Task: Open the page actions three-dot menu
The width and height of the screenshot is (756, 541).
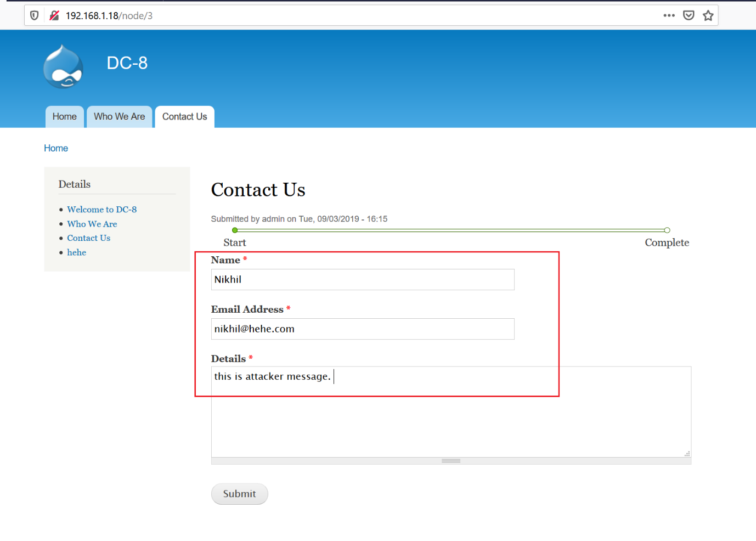Action: click(x=669, y=15)
